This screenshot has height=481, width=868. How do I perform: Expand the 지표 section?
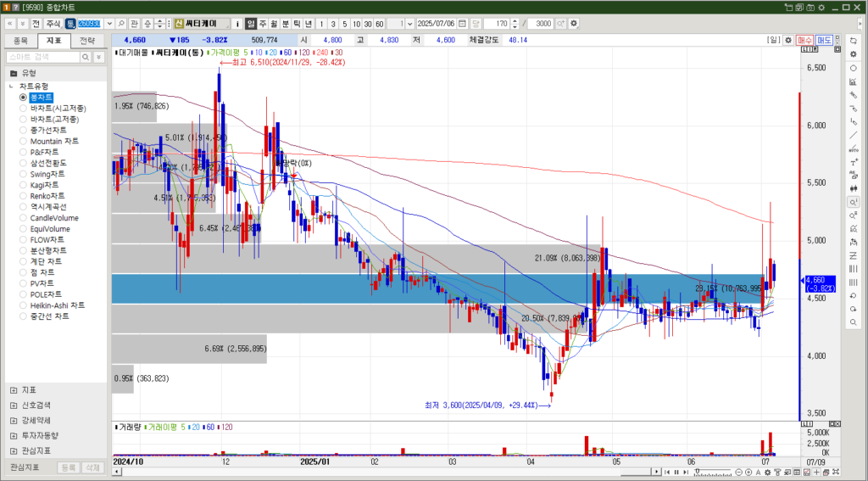14,390
